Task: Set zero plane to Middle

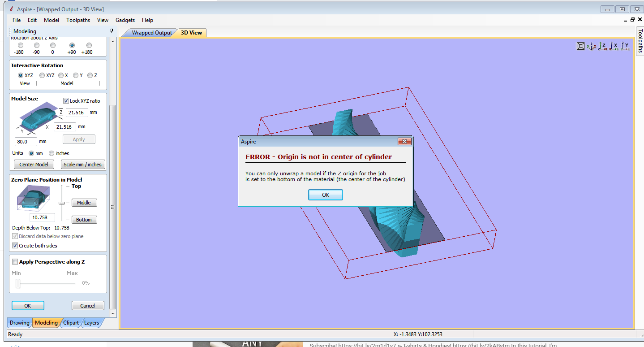Action: 84,203
